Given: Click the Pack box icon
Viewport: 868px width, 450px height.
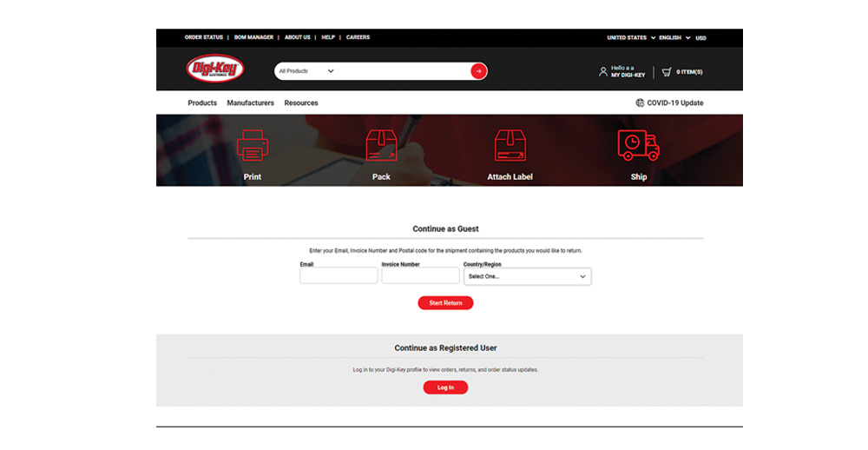Looking at the screenshot, I should coord(381,145).
